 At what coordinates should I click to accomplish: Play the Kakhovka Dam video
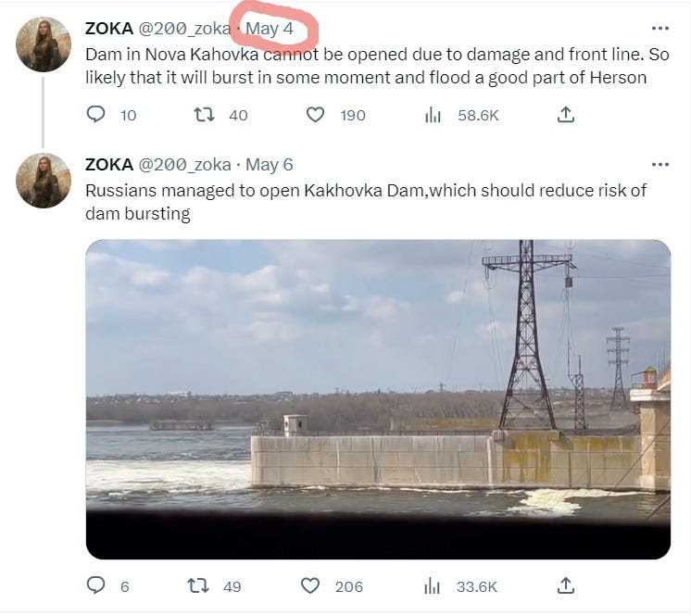pyautogui.click(x=378, y=399)
